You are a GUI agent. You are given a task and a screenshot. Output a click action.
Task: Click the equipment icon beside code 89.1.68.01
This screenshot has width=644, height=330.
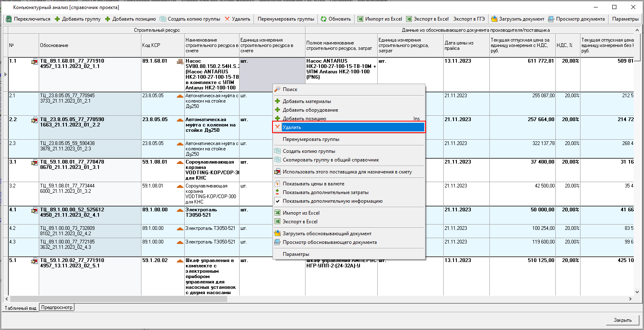[x=180, y=61]
